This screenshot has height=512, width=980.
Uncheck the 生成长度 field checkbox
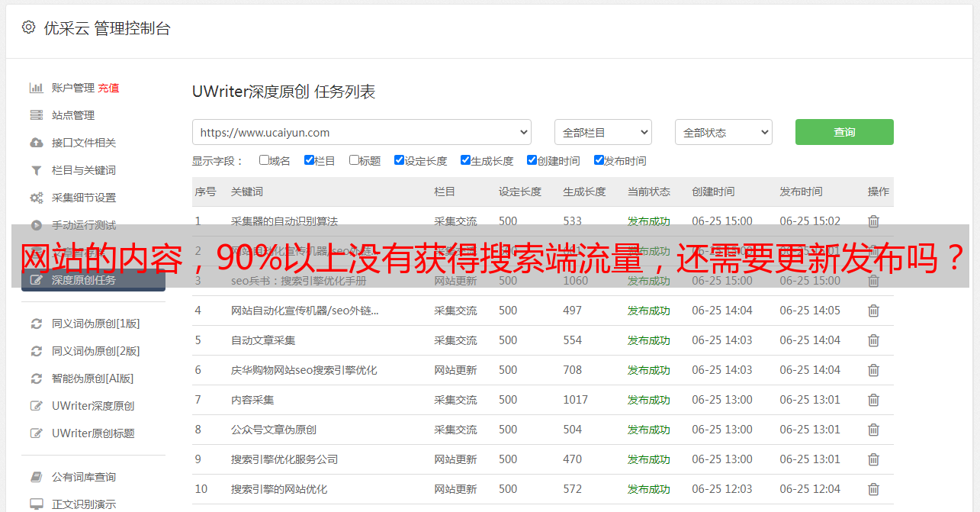pyautogui.click(x=465, y=160)
